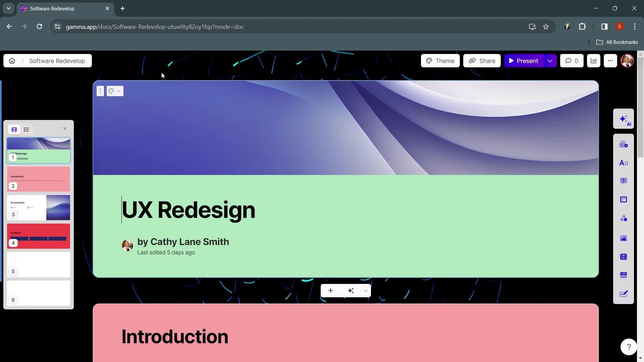The width and height of the screenshot is (644, 362).
Task: Click the more options ellipsis menu
Action: pyautogui.click(x=610, y=61)
